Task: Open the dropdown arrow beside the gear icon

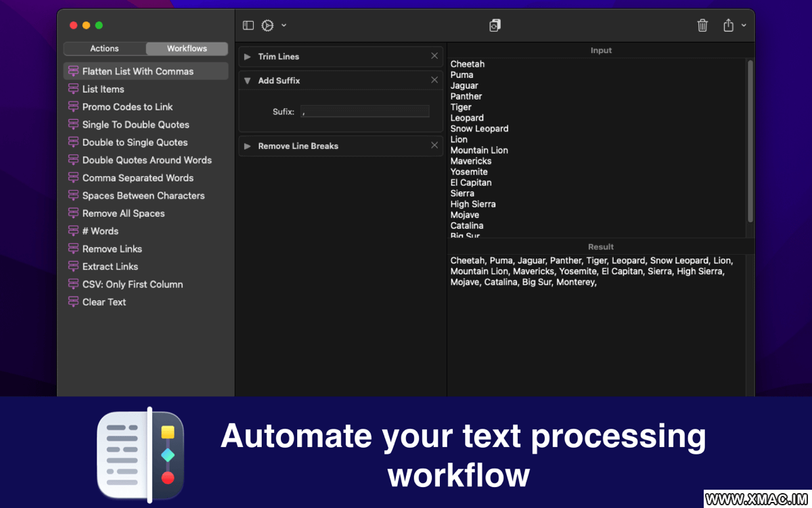Action: 284,26
